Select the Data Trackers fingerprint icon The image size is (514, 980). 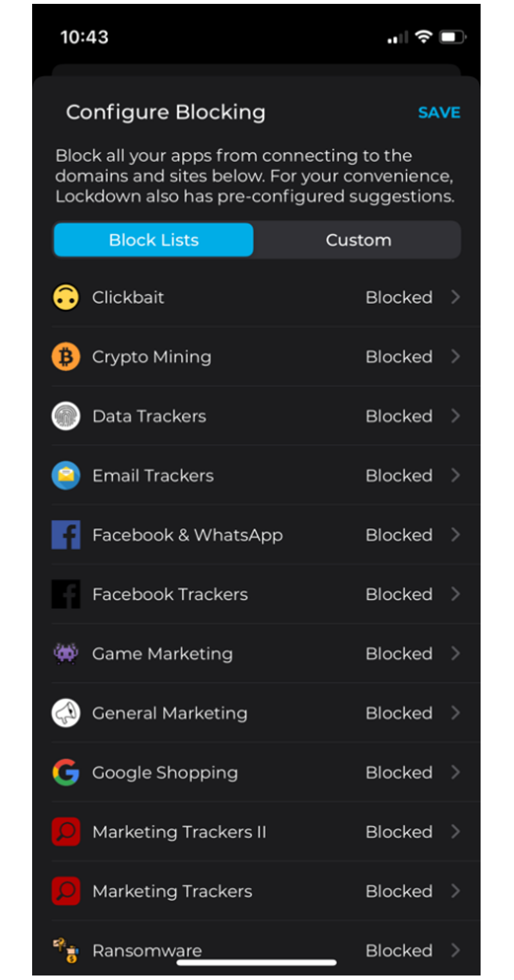tap(66, 416)
